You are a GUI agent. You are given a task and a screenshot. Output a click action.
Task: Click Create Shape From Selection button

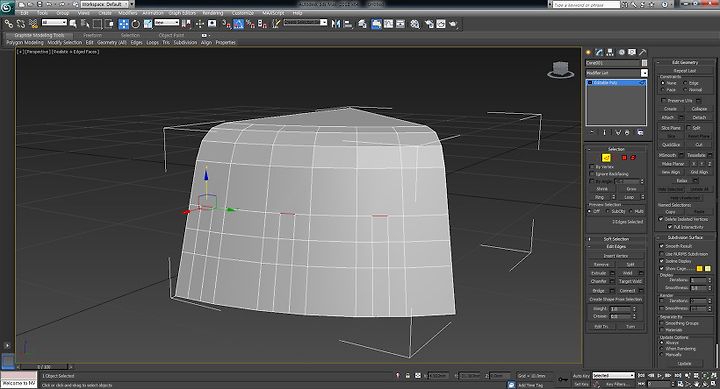615,299
